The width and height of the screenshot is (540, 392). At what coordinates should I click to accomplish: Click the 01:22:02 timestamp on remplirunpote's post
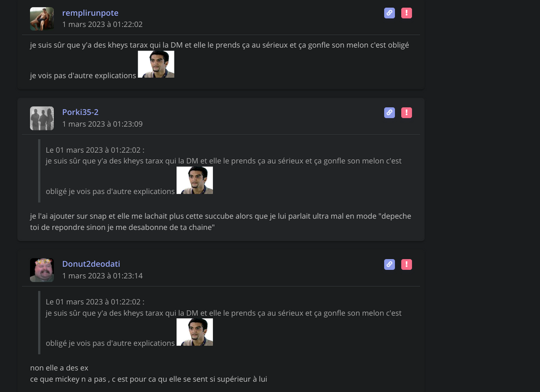[x=102, y=24]
